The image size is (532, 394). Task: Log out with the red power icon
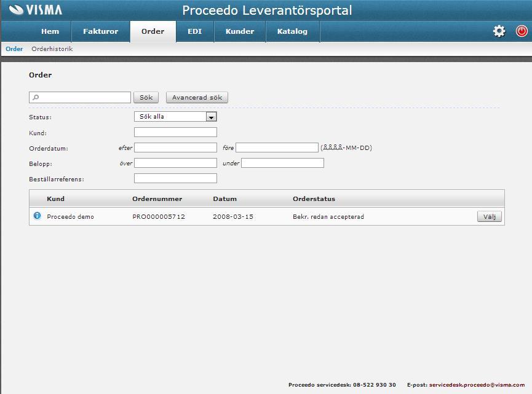522,31
